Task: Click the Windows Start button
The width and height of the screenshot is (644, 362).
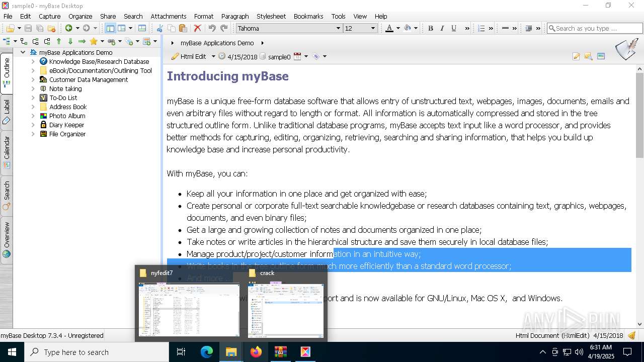Action: tap(12, 352)
